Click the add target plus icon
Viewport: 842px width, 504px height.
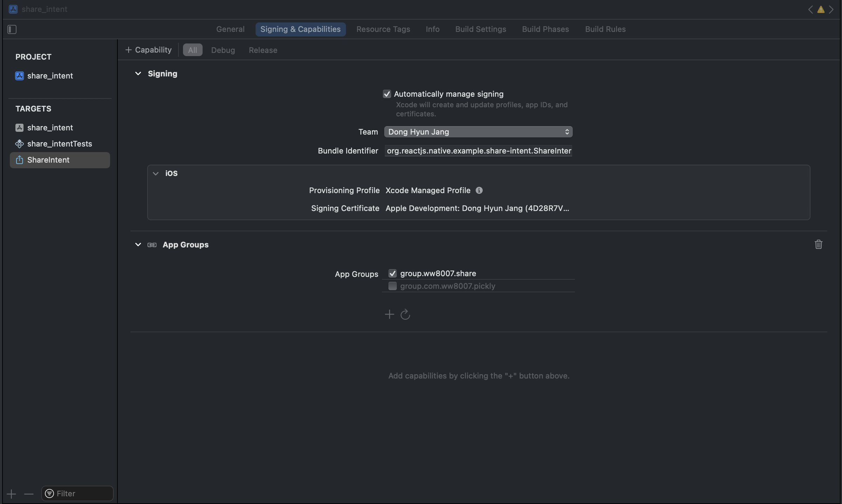11,494
